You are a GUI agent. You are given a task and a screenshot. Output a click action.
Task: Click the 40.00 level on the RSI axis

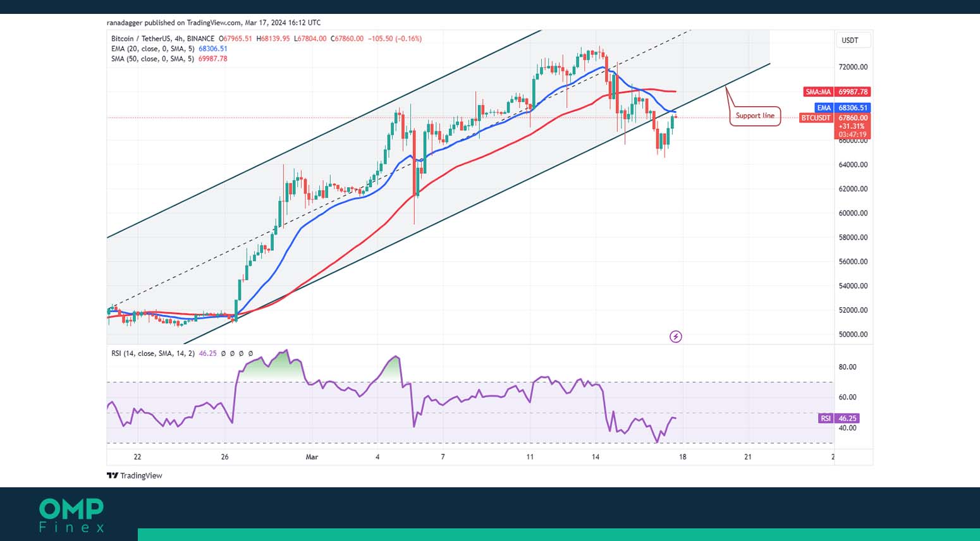(x=847, y=428)
